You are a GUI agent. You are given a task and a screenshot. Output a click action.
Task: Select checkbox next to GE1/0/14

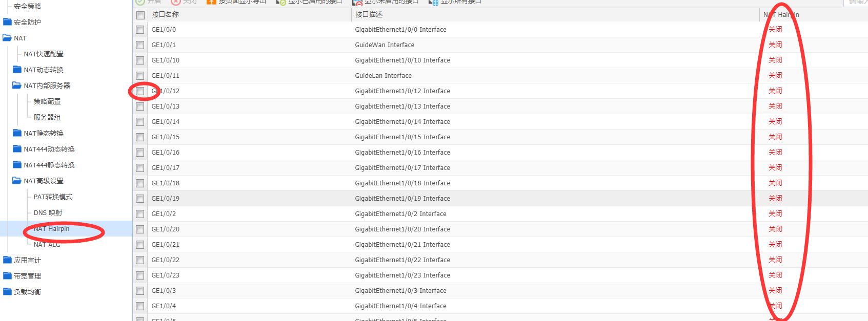tap(140, 122)
